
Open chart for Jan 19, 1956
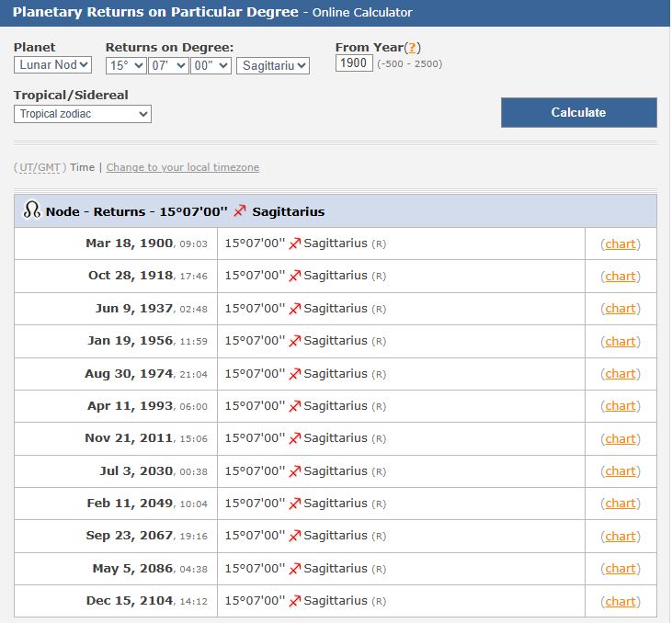pyautogui.click(x=621, y=341)
